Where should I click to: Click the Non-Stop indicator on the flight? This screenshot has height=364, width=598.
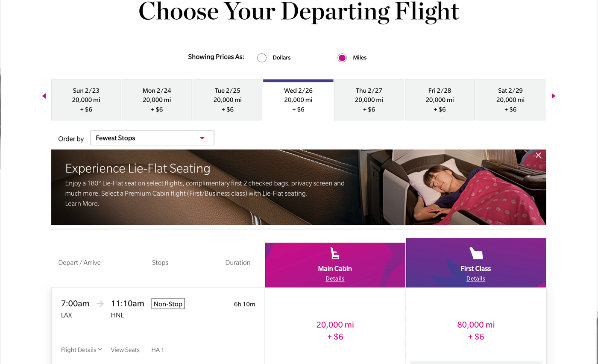click(x=168, y=303)
